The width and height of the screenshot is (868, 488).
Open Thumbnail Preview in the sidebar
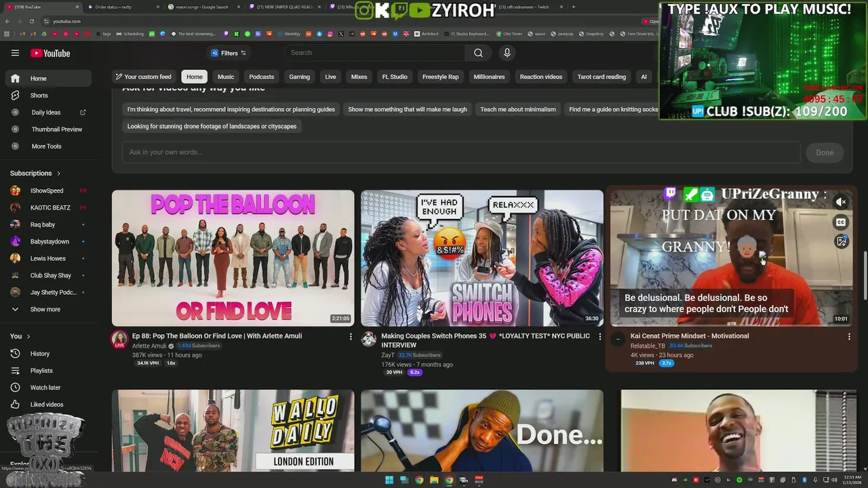[47, 129]
